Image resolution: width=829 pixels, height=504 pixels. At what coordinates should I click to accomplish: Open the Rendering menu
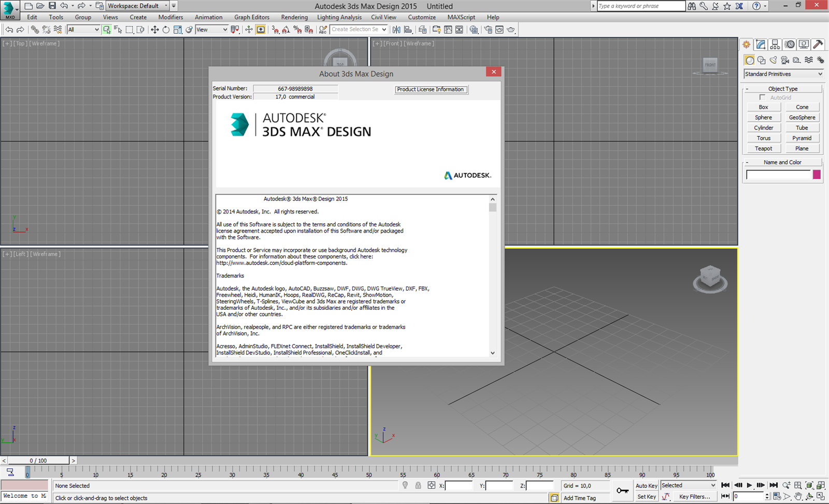coord(294,17)
